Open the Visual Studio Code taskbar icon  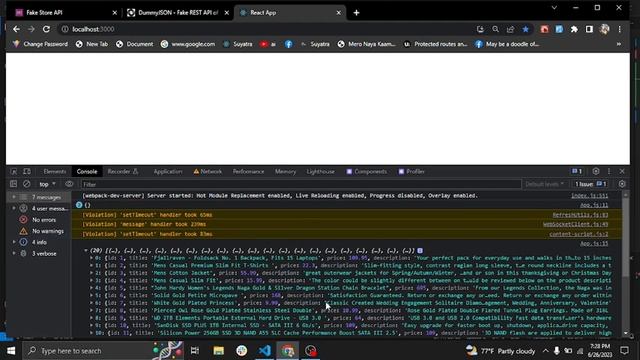264,351
